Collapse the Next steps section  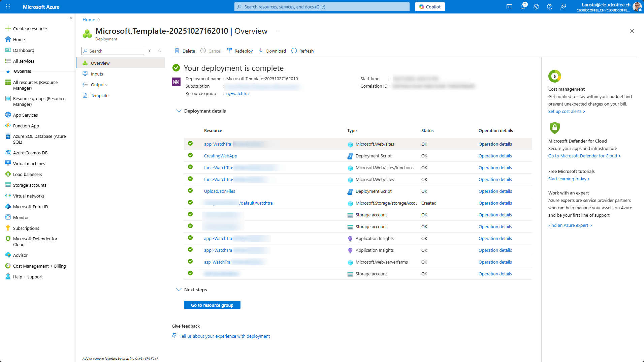click(x=179, y=290)
